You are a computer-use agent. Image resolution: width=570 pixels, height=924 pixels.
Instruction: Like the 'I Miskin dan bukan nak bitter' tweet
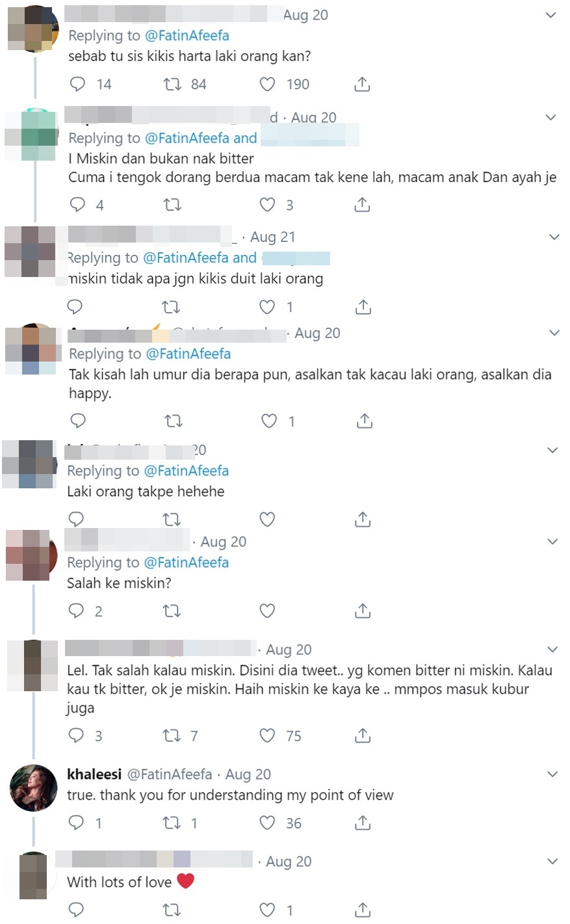(x=267, y=205)
